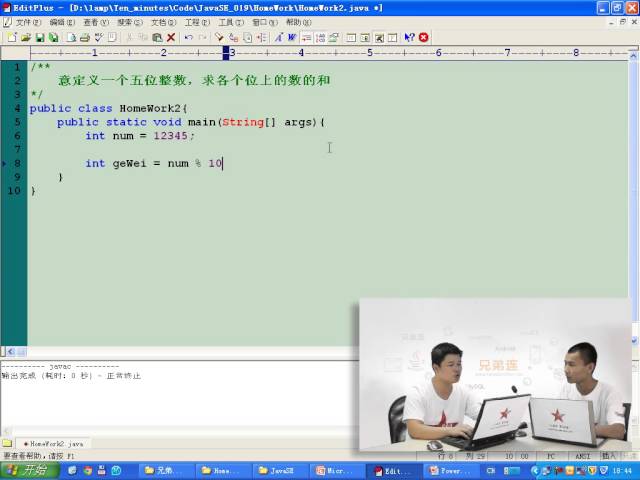Screen dimensions: 640x480
Task: Open the Micr... taskbar button
Action: point(337,471)
